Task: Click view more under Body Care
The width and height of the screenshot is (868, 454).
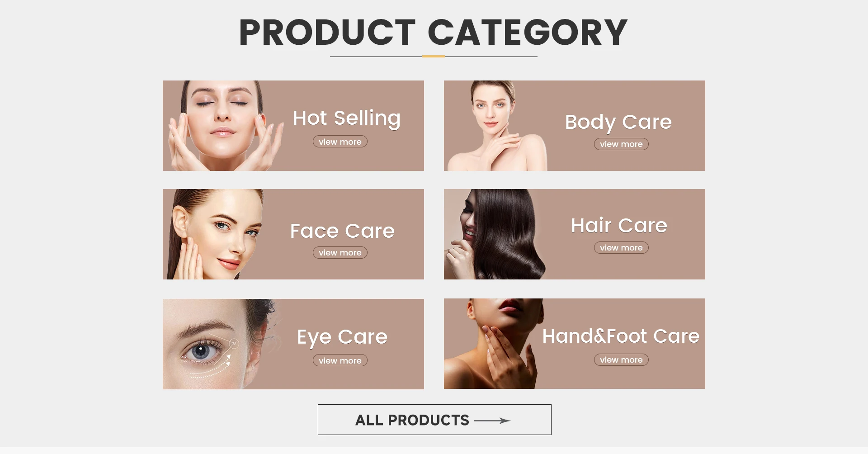Action: point(621,144)
